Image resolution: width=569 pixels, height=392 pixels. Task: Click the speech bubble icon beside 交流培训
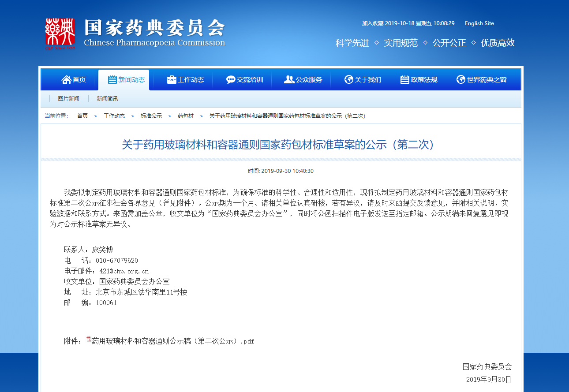click(231, 79)
